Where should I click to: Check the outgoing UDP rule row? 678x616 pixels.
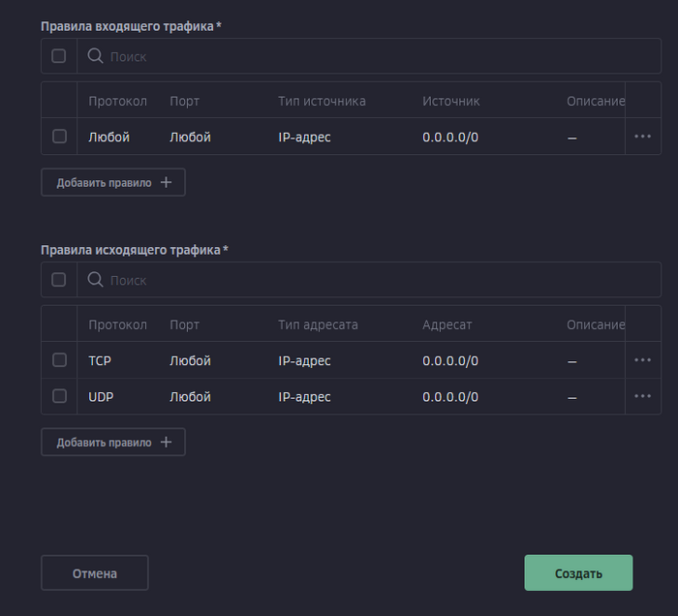[59, 396]
